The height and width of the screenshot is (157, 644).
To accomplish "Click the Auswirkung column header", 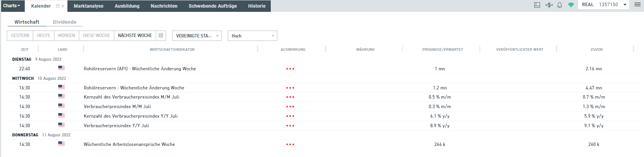I will pos(293,50).
